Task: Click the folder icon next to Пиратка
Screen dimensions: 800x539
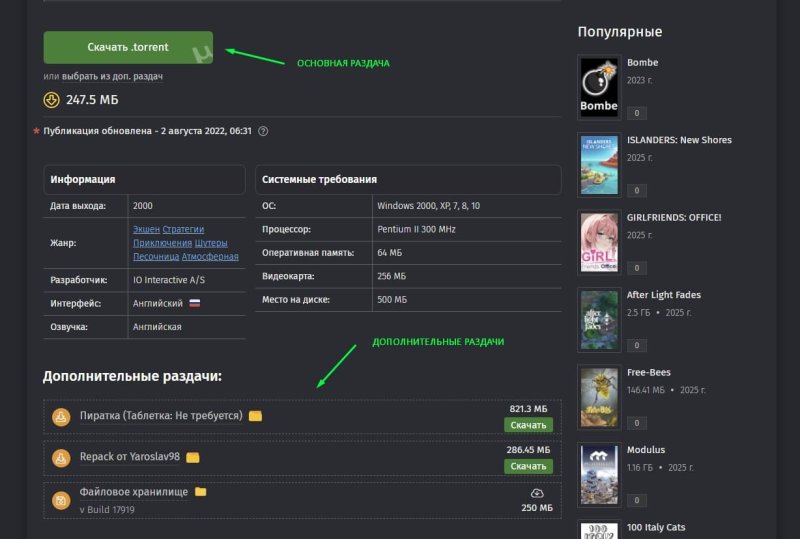Action: [x=255, y=416]
